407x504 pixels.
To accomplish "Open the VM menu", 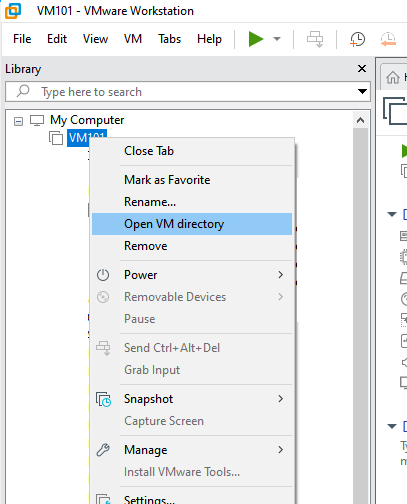I will 133,39.
